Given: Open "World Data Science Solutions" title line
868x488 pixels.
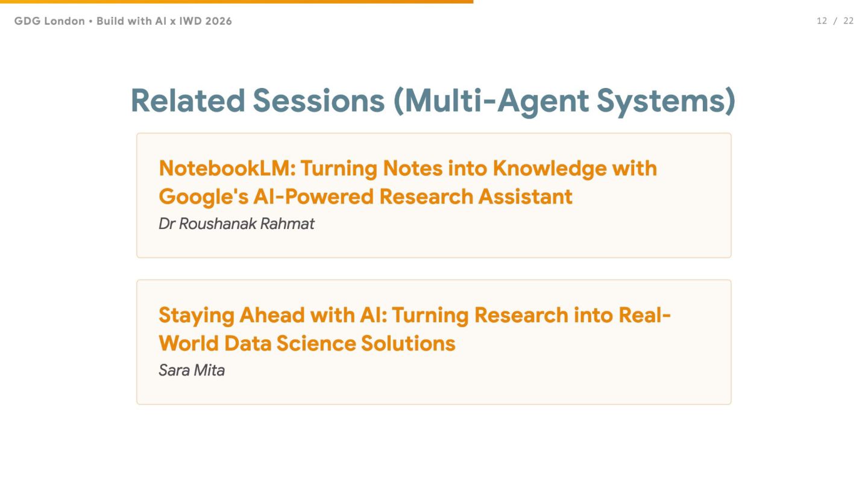Looking at the screenshot, I should pyautogui.click(x=307, y=343).
